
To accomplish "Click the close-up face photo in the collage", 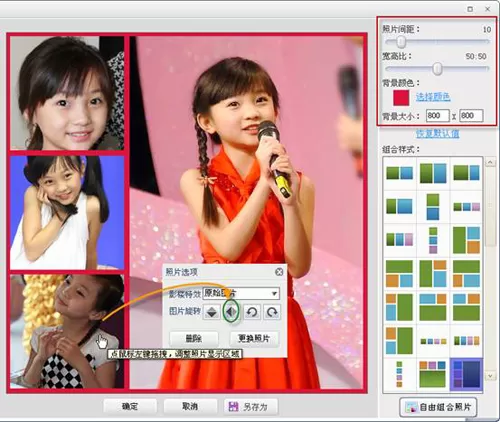I will (x=67, y=93).
